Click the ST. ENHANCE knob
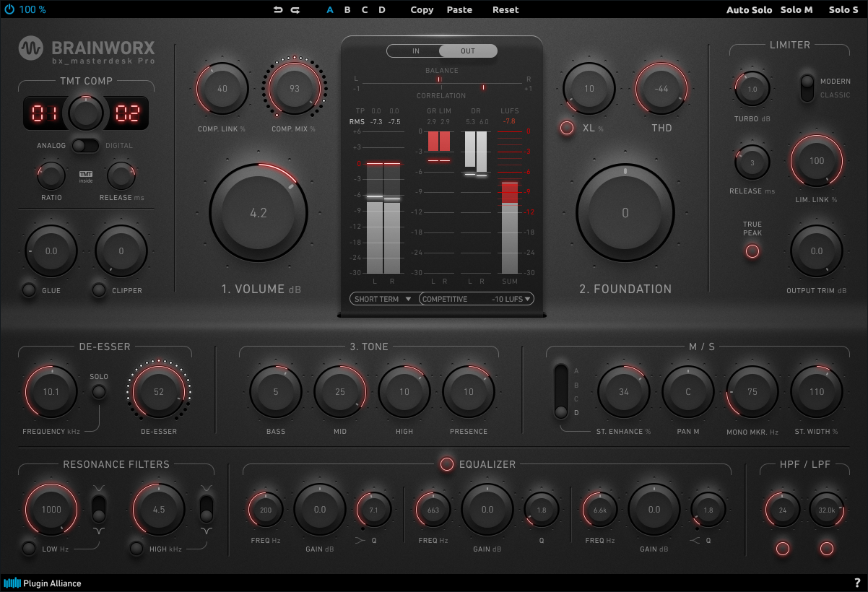 (x=624, y=392)
